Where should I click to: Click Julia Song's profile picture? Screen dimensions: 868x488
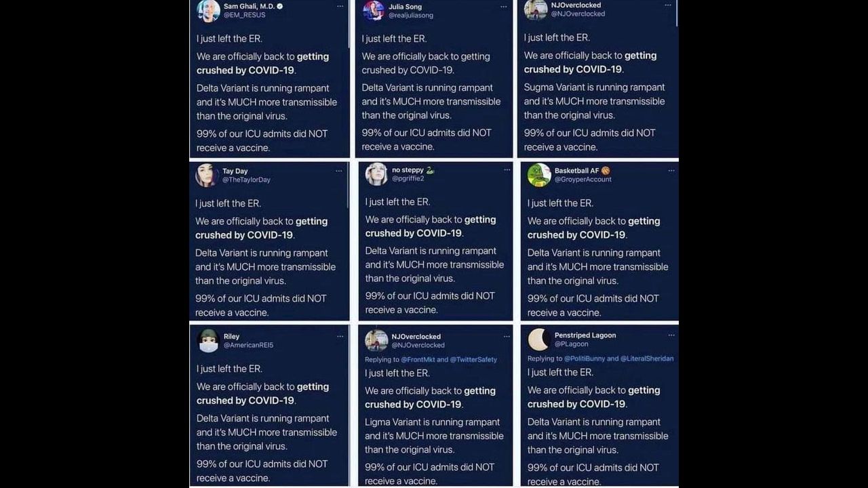[374, 10]
